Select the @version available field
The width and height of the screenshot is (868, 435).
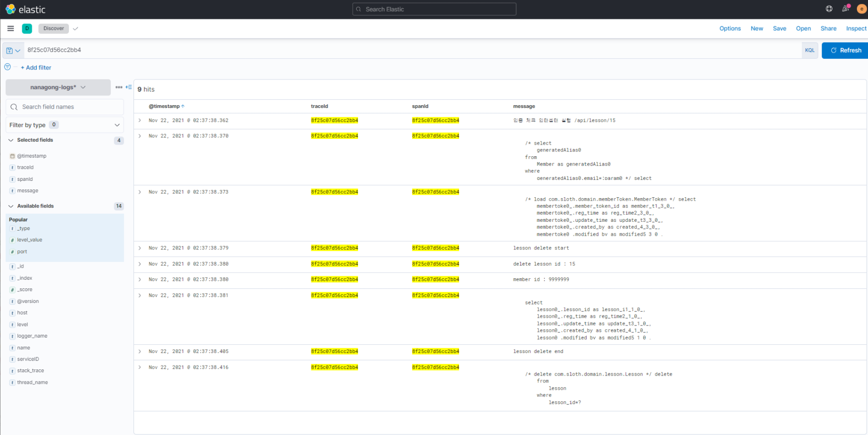(x=28, y=301)
